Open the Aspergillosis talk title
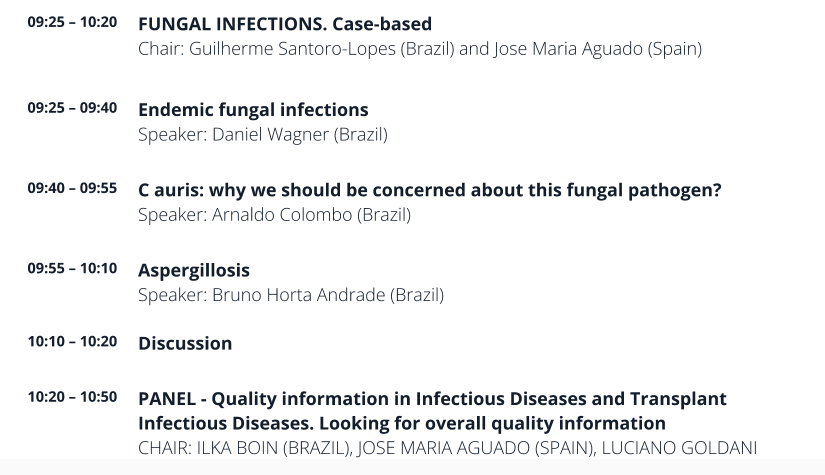 [194, 270]
